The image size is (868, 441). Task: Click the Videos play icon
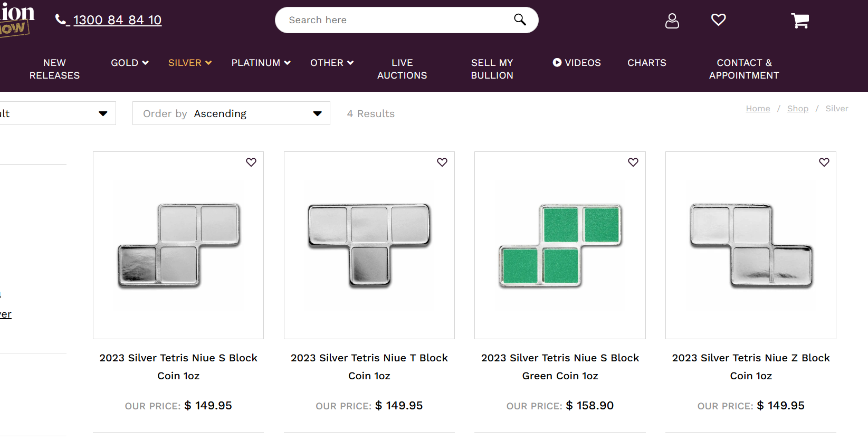point(557,63)
